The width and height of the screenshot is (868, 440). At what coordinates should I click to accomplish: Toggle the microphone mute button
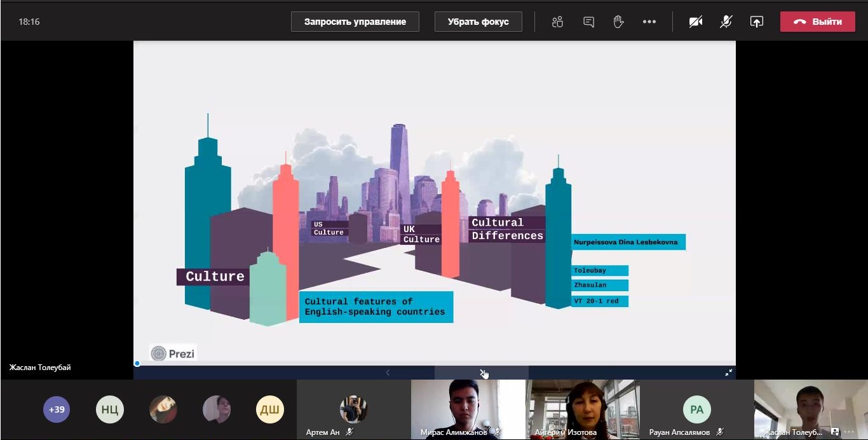click(x=726, y=22)
